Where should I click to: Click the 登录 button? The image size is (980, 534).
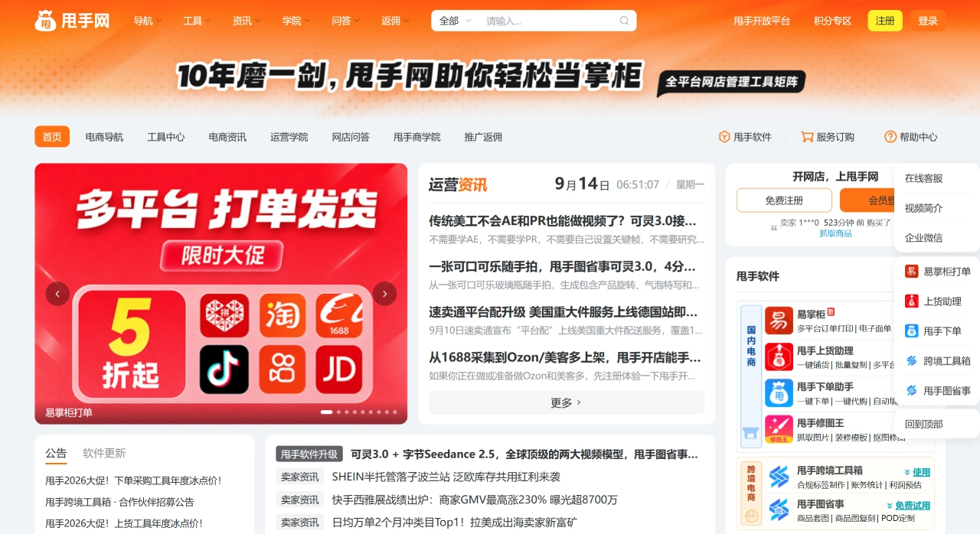tap(928, 21)
